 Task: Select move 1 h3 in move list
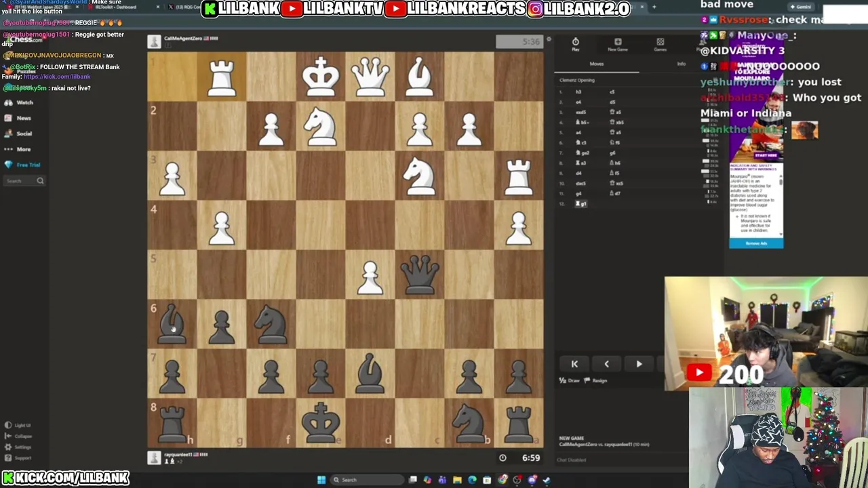(578, 92)
